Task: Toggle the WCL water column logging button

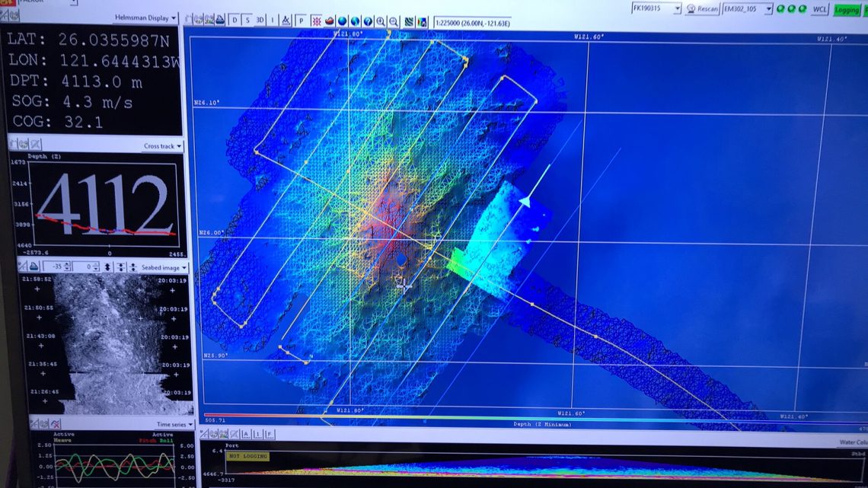Action: pyautogui.click(x=820, y=9)
